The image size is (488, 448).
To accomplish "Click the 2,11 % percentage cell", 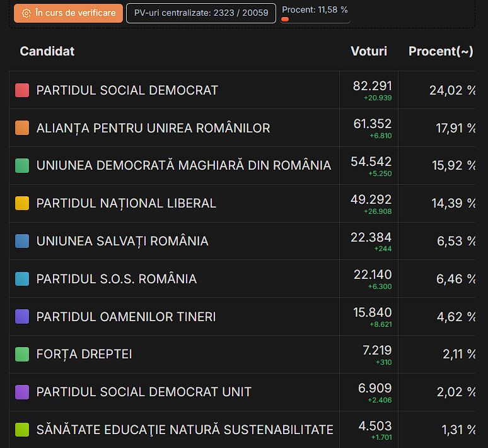I will coord(459,354).
